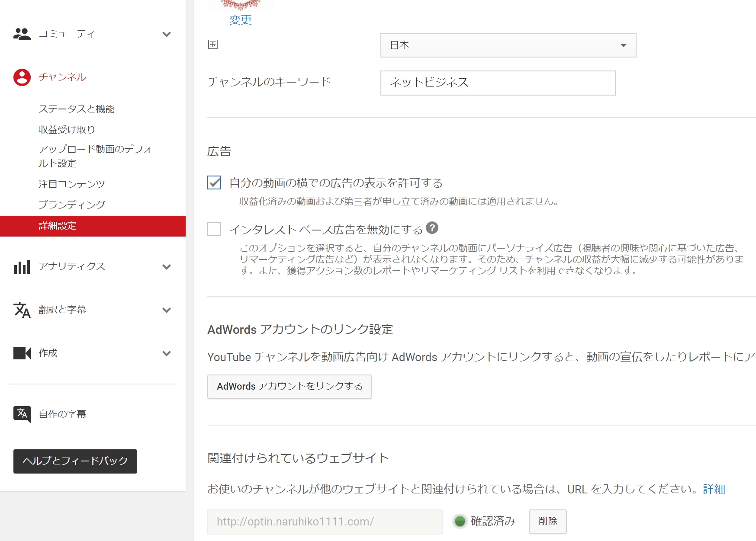Click the website URL input field
The height and width of the screenshot is (541, 756).
click(x=325, y=522)
